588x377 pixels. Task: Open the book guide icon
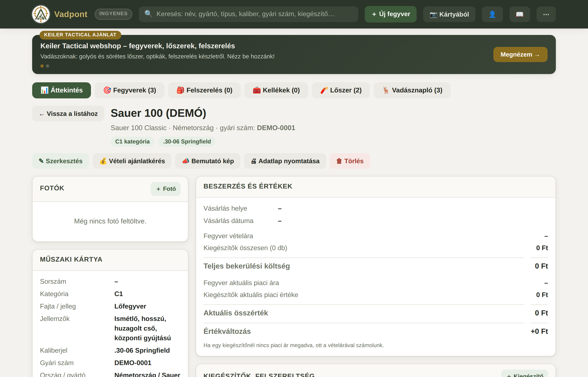(520, 14)
